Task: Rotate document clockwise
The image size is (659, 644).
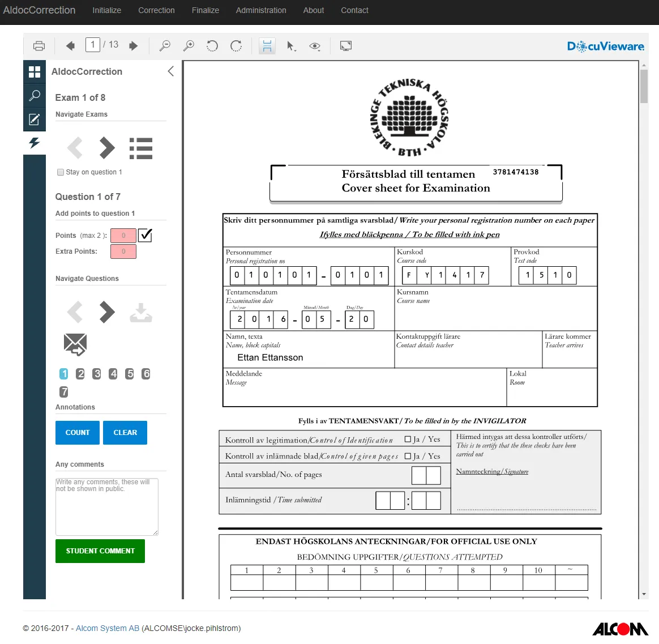Action: coord(236,46)
